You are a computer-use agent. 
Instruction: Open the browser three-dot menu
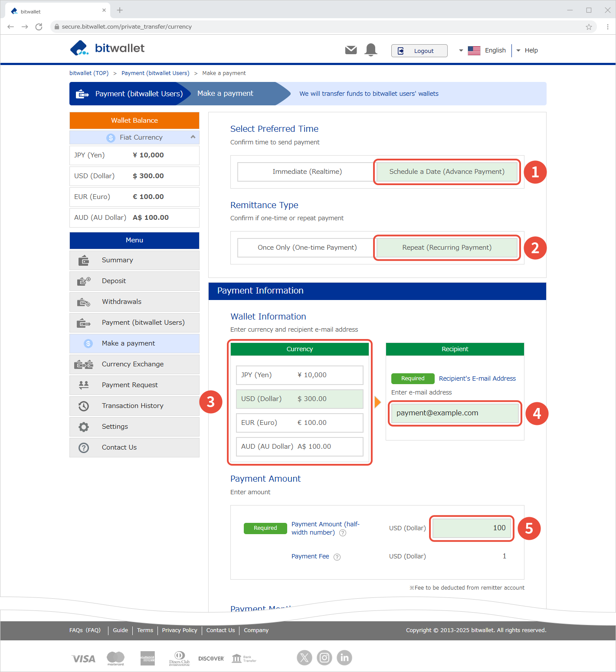coord(607,26)
